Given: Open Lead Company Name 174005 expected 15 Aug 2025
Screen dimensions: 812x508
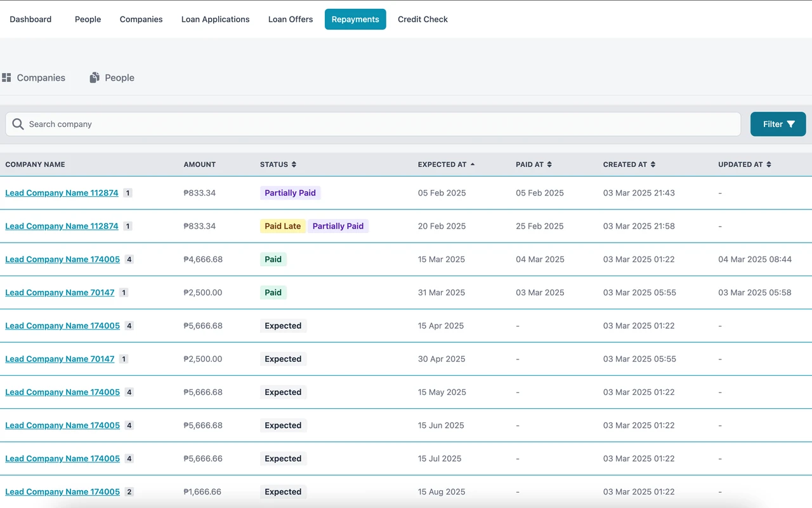Looking at the screenshot, I should click(x=62, y=491).
